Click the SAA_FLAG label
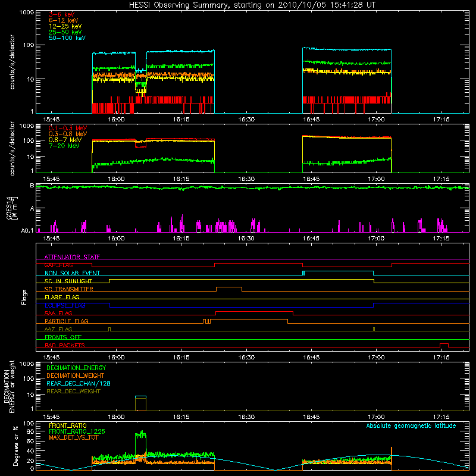The height and width of the screenshot is (476, 476). coord(58,313)
